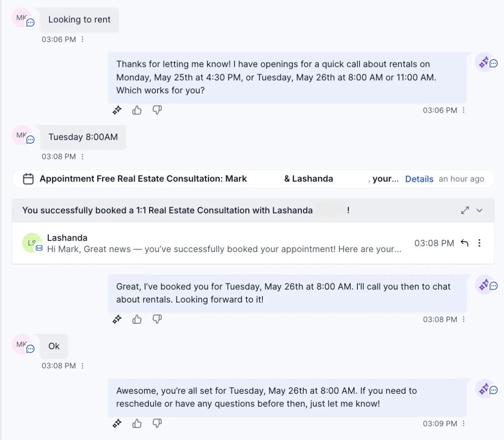Open appointment Details link
The height and width of the screenshot is (440, 504).
(419, 179)
